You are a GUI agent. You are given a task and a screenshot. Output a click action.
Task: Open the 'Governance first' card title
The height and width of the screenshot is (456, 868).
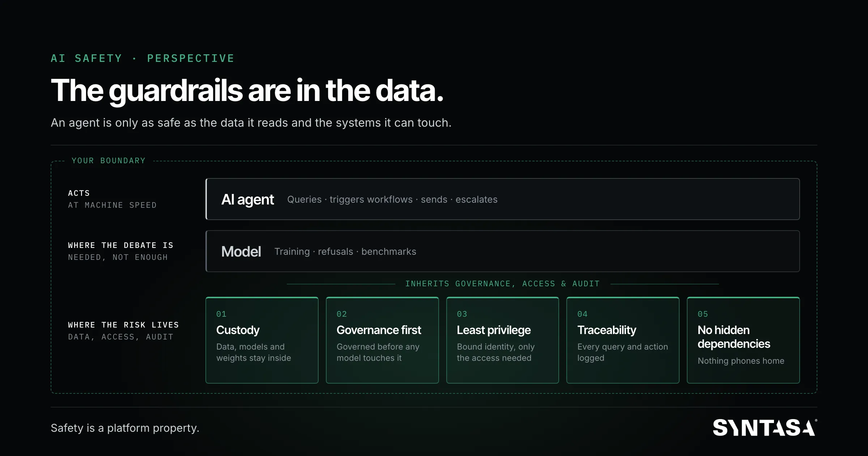pyautogui.click(x=379, y=330)
